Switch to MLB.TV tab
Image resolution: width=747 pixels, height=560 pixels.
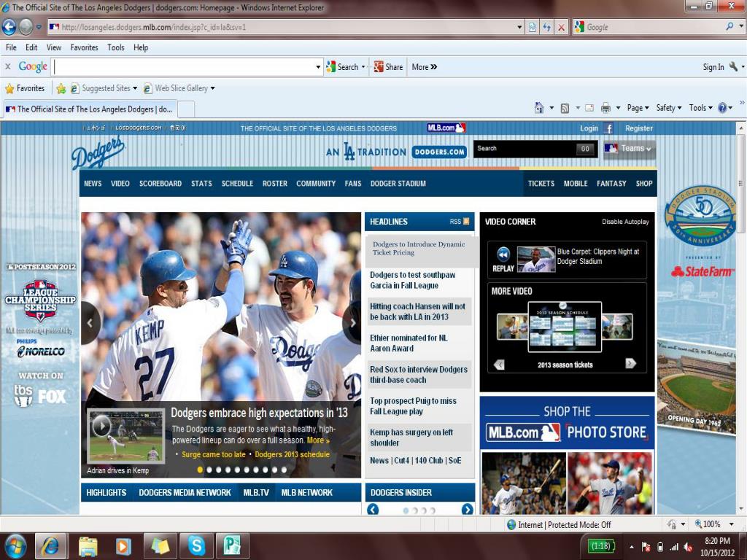click(x=256, y=492)
